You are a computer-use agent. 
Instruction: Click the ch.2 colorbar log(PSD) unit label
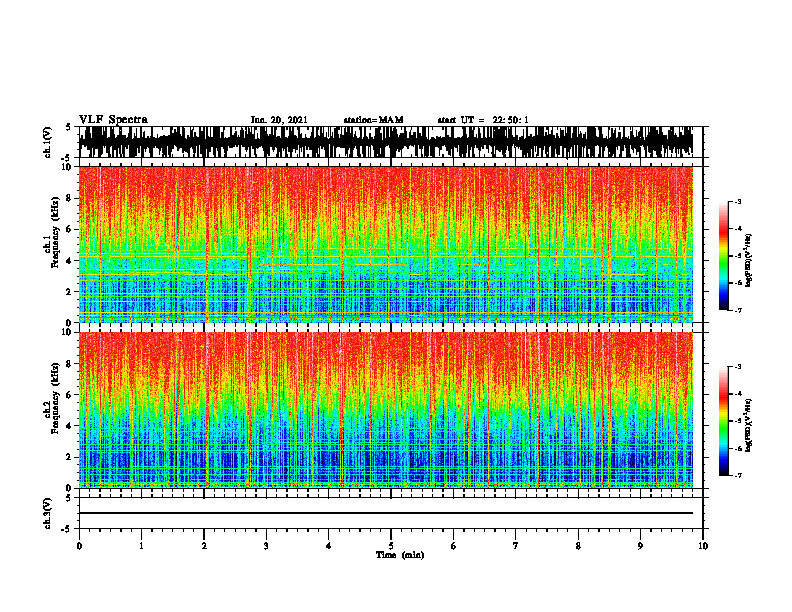coord(749,425)
